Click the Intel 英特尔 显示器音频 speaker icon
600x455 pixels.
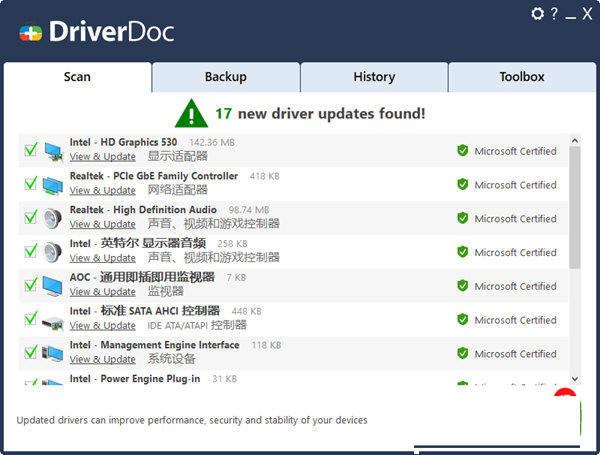tap(52, 253)
